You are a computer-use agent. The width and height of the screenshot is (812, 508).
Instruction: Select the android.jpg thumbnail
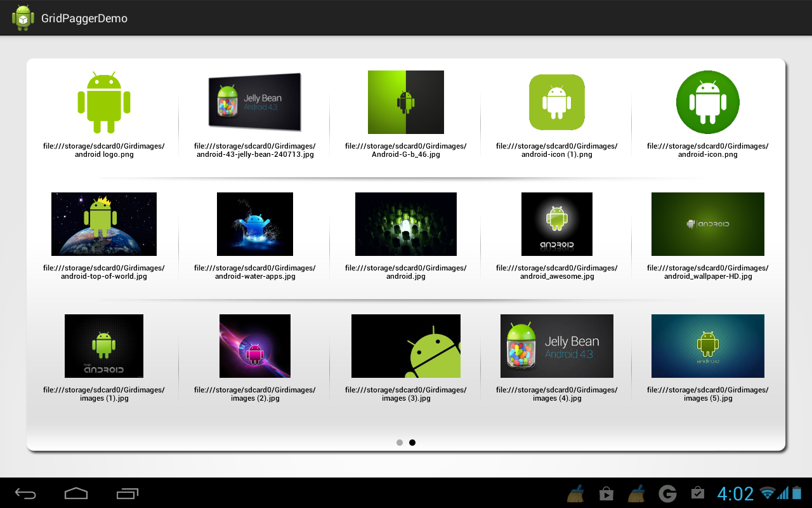pyautogui.click(x=406, y=224)
